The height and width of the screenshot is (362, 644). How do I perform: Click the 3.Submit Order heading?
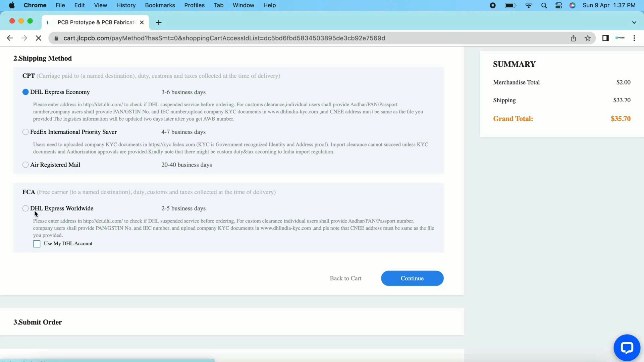(38, 322)
